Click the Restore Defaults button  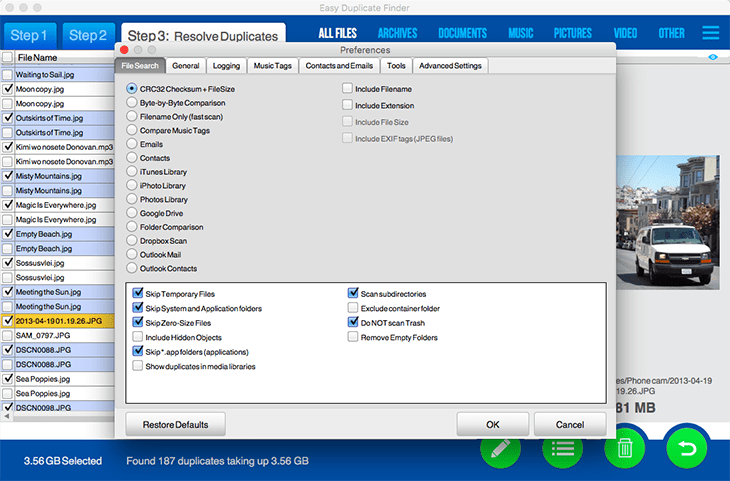point(176,424)
